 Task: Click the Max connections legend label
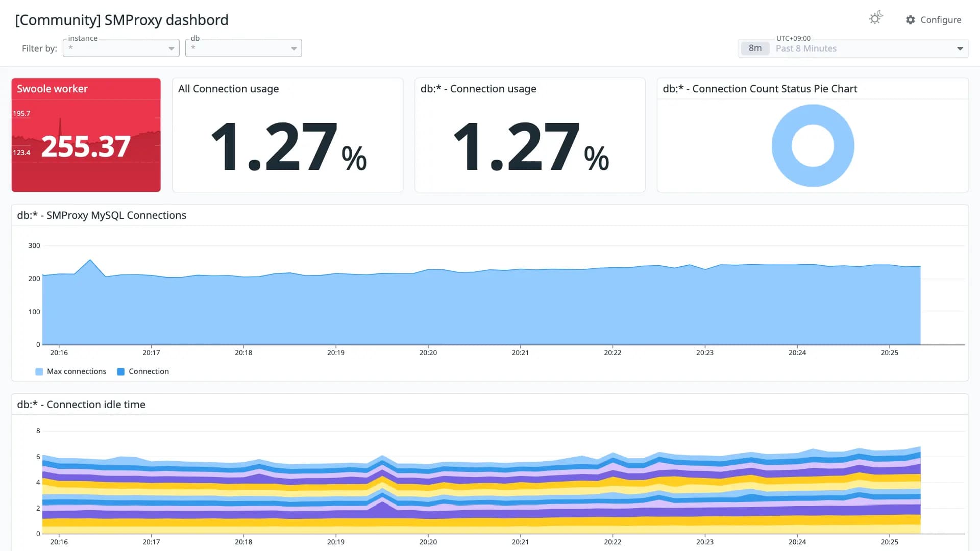tap(77, 371)
